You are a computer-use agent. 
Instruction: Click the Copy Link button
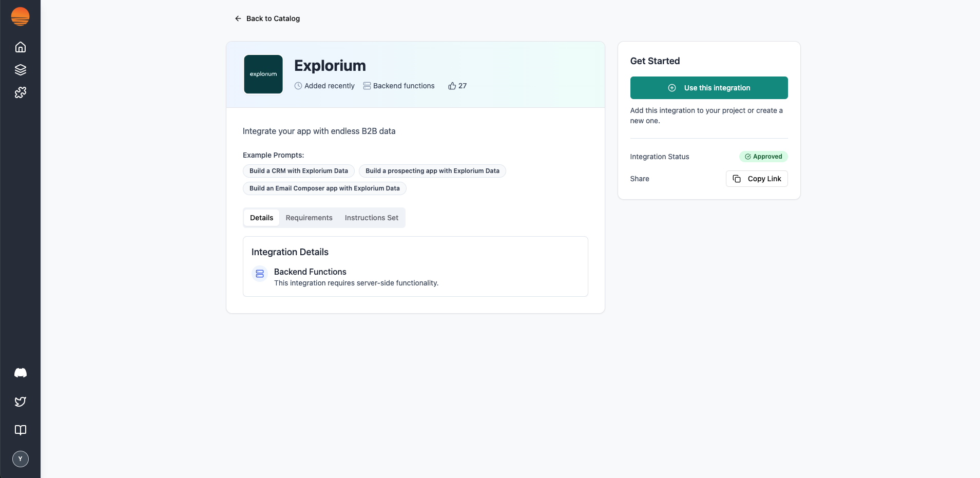pos(757,179)
